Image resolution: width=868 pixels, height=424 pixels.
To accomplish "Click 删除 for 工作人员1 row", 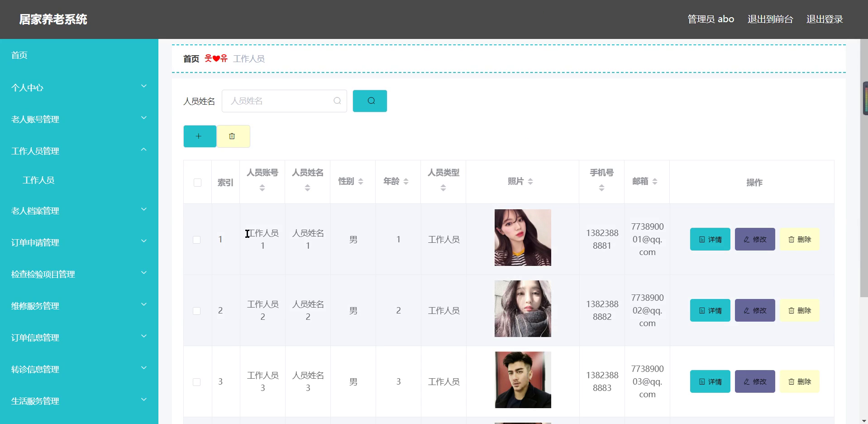I will (800, 239).
